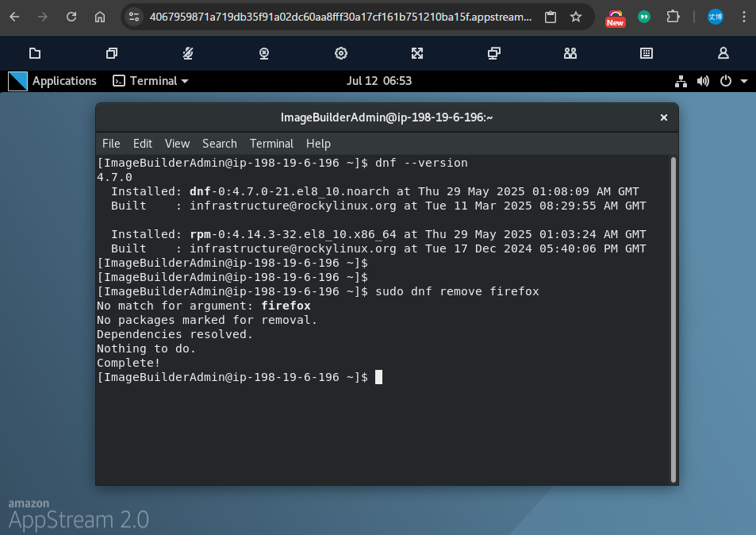The image size is (756, 535).
Task: Open the browser home page
Action: [100, 17]
